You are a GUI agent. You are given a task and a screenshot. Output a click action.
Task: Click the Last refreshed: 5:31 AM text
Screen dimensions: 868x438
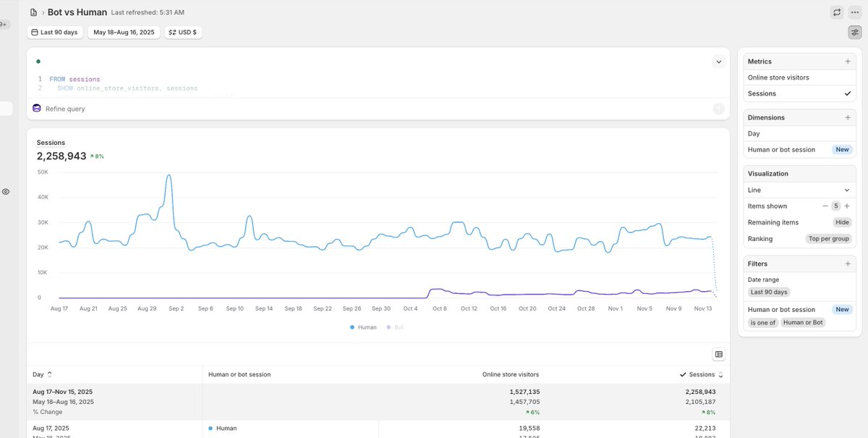tap(148, 13)
